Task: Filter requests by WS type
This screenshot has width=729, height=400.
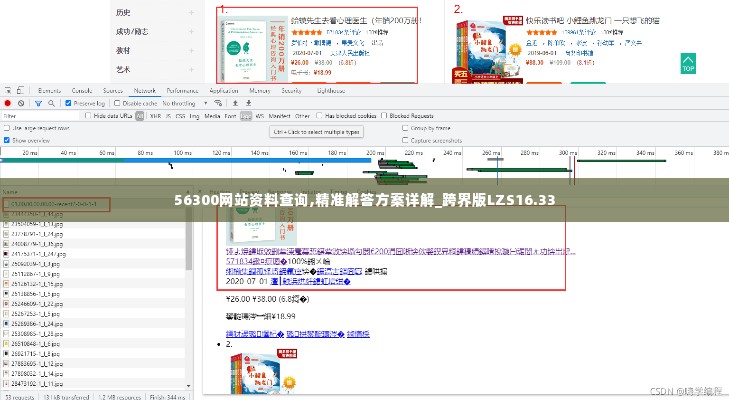Action: (x=260, y=116)
